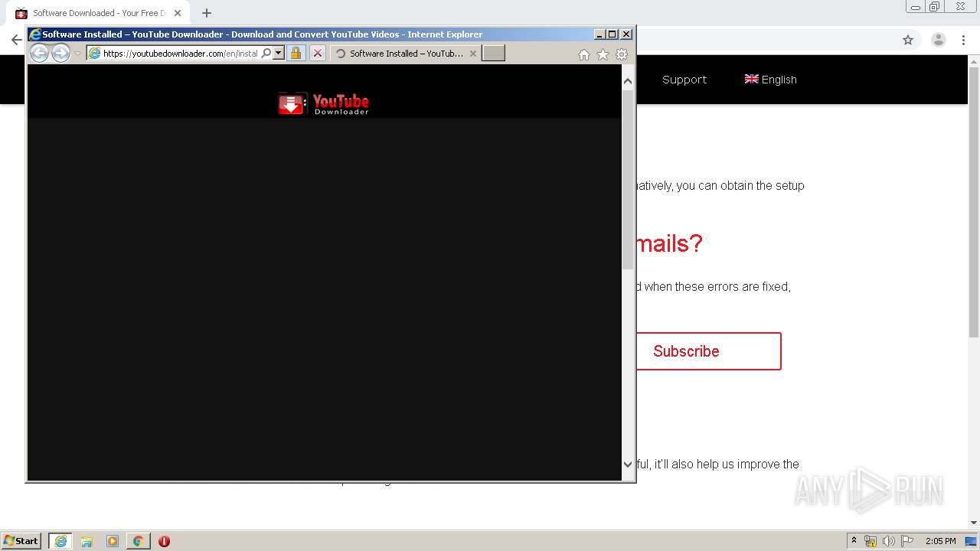This screenshot has width=980, height=551.
Task: Open Windows Media Player taskbar icon
Action: 113,541
